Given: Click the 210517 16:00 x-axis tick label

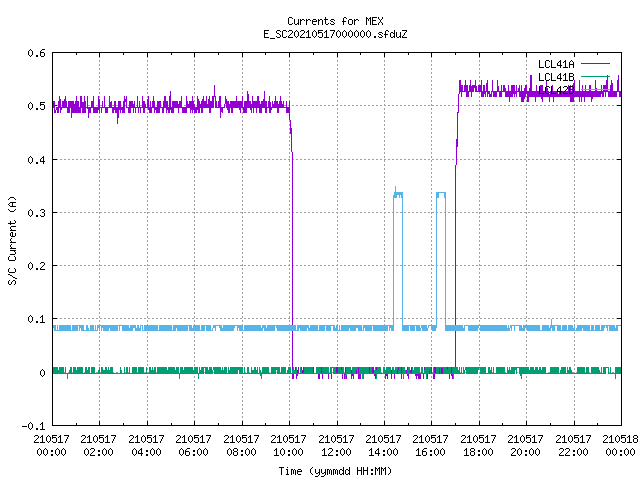Looking at the screenshot, I should coord(430,445).
